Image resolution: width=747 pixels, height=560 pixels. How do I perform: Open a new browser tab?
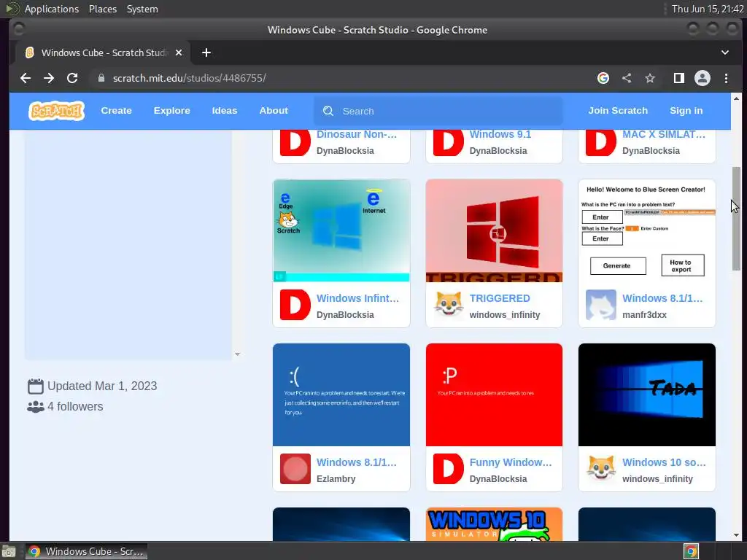point(206,52)
